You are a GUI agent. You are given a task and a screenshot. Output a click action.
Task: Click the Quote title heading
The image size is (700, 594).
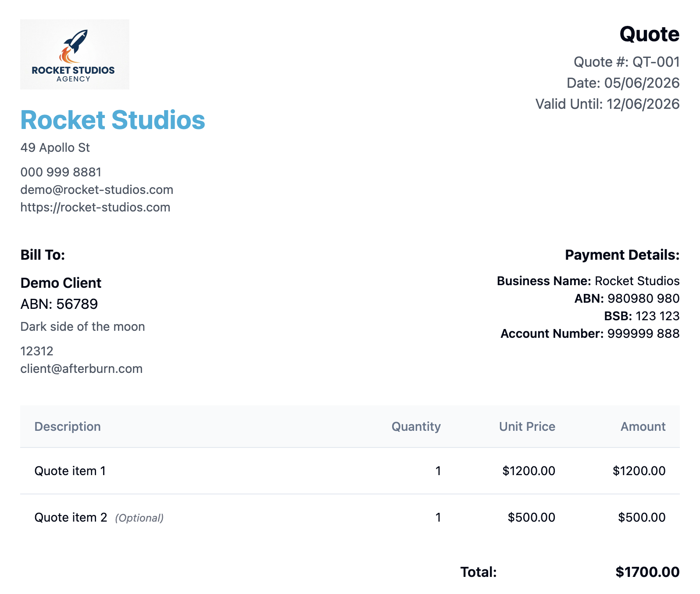pos(649,34)
